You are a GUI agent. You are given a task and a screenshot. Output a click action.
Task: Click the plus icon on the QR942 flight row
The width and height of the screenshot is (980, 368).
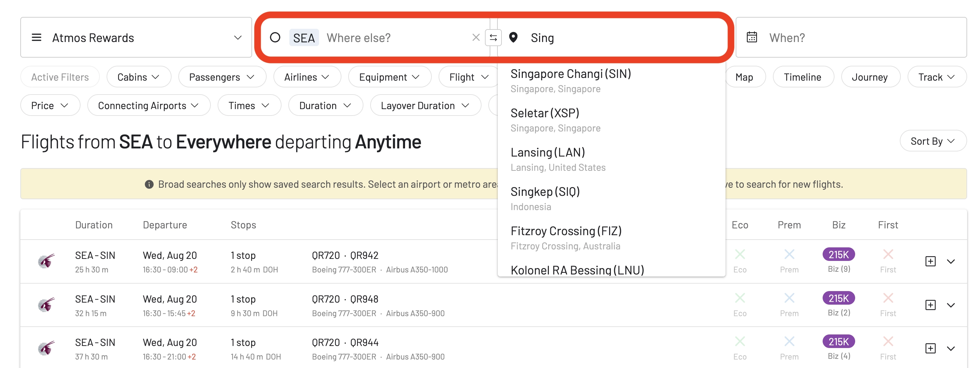(x=930, y=261)
